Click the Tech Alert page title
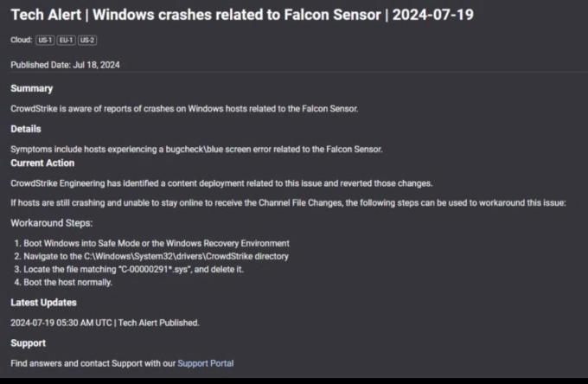The height and width of the screenshot is (384, 588). point(241,16)
